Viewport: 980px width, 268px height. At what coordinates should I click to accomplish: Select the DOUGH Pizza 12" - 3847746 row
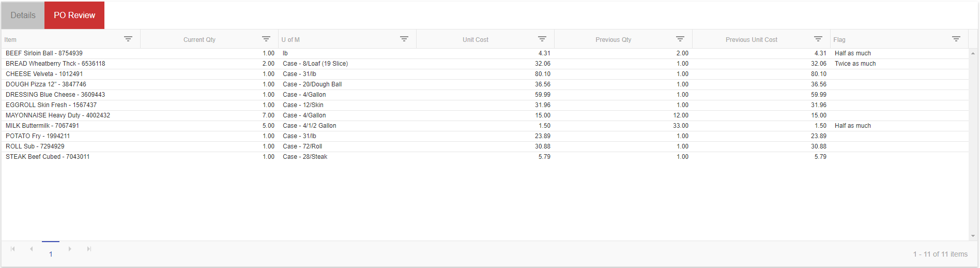point(485,84)
